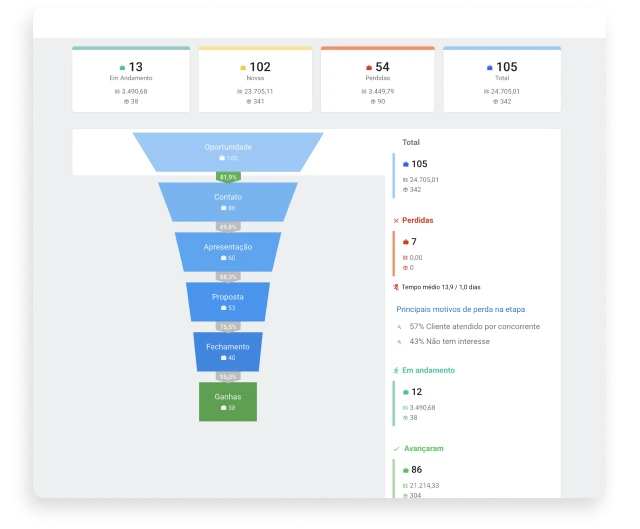The height and width of the screenshot is (529, 640).
Task: Select the Contato funnel stage
Action: (228, 201)
